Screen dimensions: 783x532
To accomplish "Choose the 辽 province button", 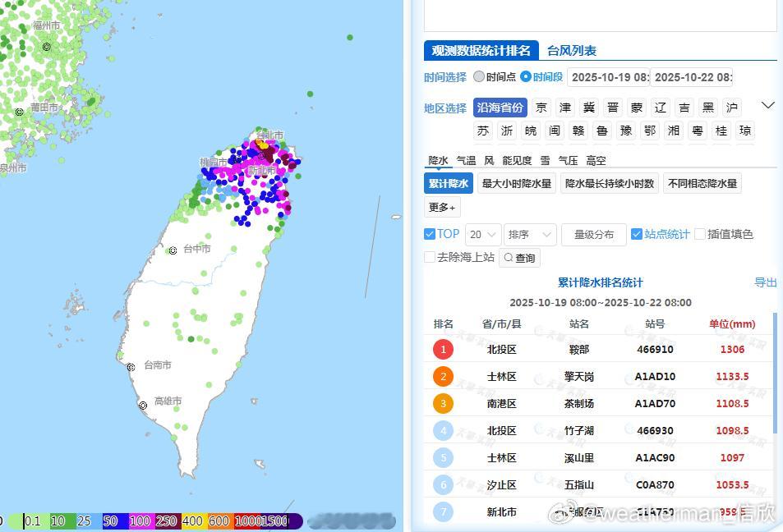I will tap(661, 108).
